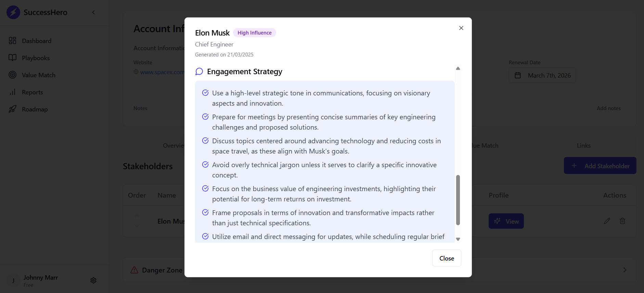The width and height of the screenshot is (644, 293).
Task: Click the SuccessHero lightning logo icon
Action: click(13, 12)
